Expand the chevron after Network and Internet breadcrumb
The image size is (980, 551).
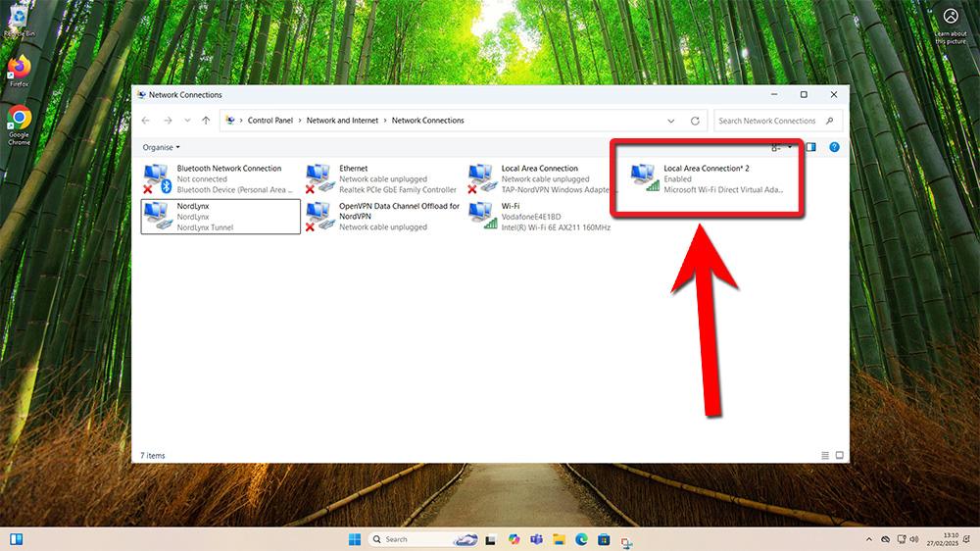coord(385,121)
